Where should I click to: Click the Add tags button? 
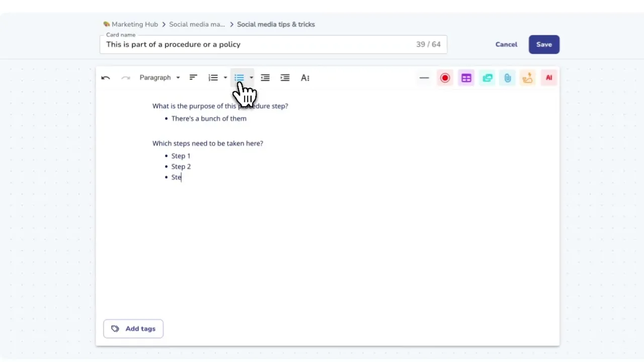click(x=133, y=329)
